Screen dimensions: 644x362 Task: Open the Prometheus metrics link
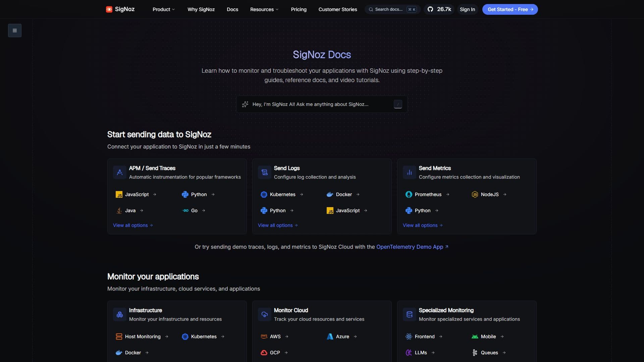tap(428, 194)
